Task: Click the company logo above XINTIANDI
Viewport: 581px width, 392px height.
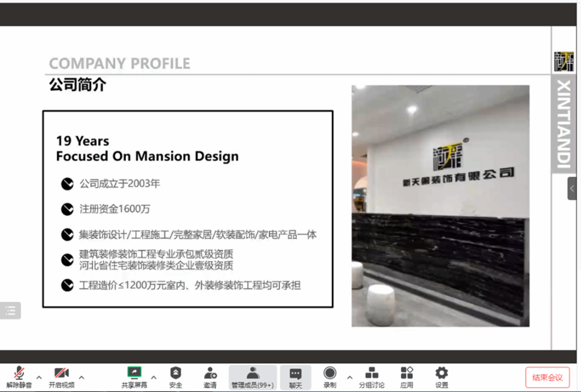Action: (564, 61)
